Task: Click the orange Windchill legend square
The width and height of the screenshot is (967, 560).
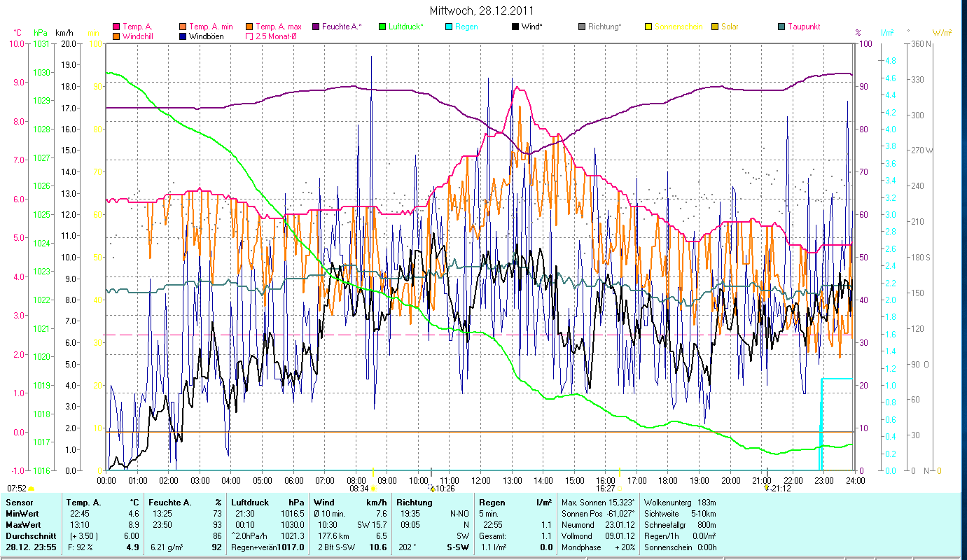Action: [116, 36]
